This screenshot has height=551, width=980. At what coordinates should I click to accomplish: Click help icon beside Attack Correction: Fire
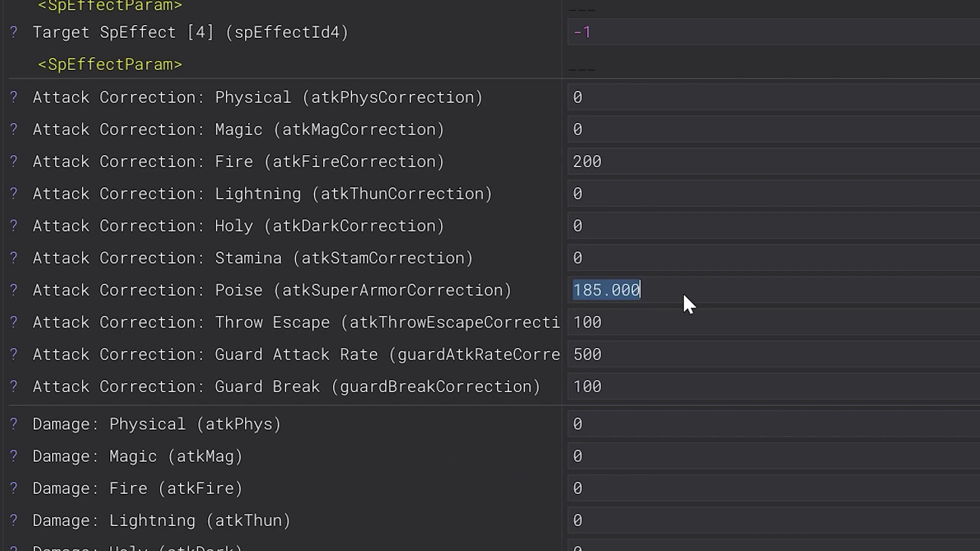pos(14,161)
